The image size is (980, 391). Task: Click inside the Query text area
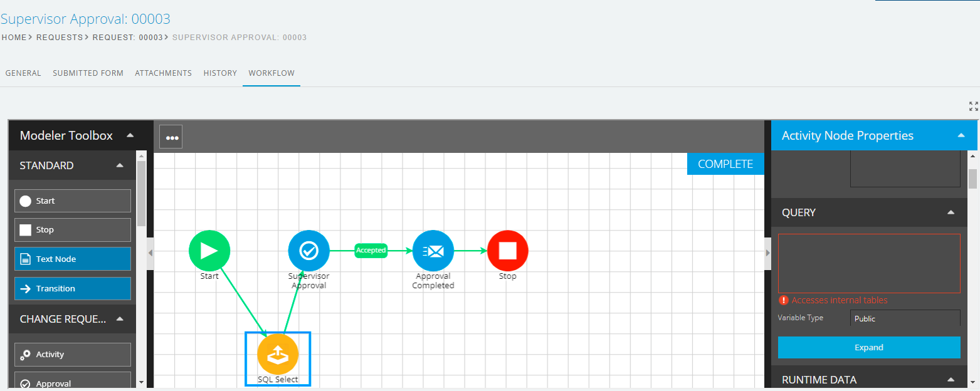click(868, 263)
